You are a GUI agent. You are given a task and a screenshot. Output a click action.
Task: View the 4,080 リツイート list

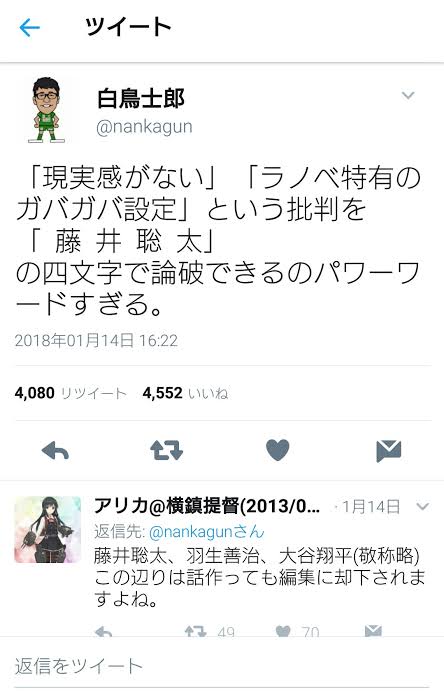coord(70,393)
